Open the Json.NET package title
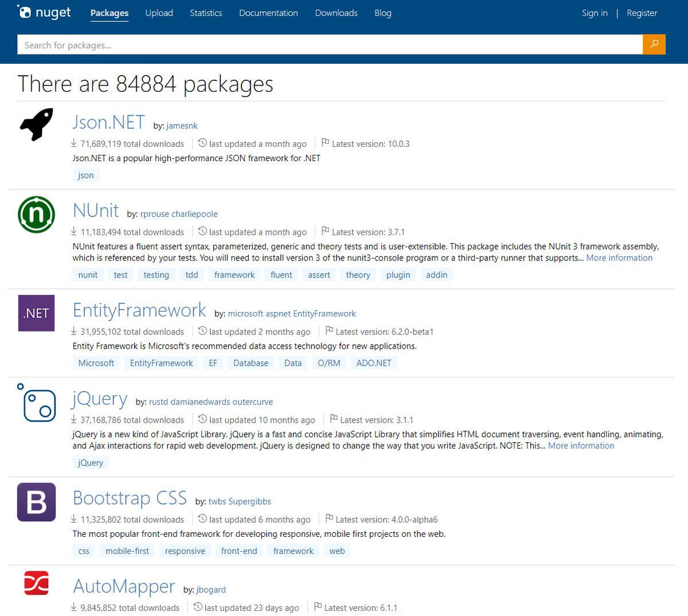Screen dimensions: 688x616 tap(109, 122)
